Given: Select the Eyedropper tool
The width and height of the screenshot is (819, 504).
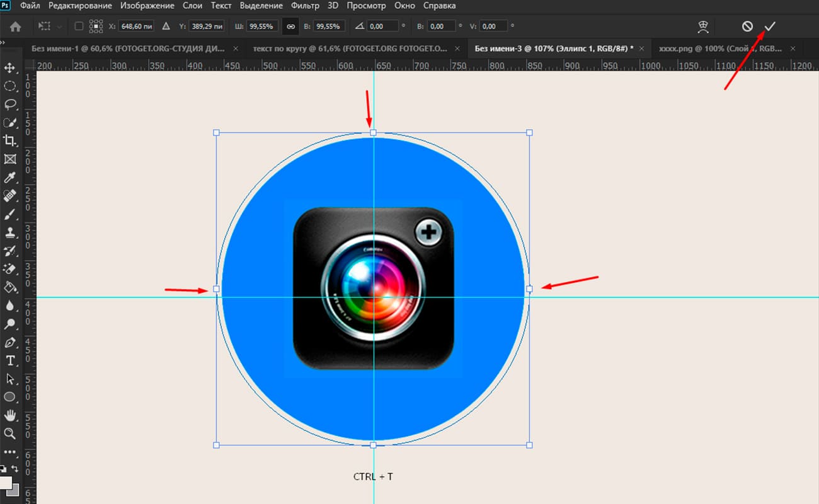Looking at the screenshot, I should click(10, 178).
